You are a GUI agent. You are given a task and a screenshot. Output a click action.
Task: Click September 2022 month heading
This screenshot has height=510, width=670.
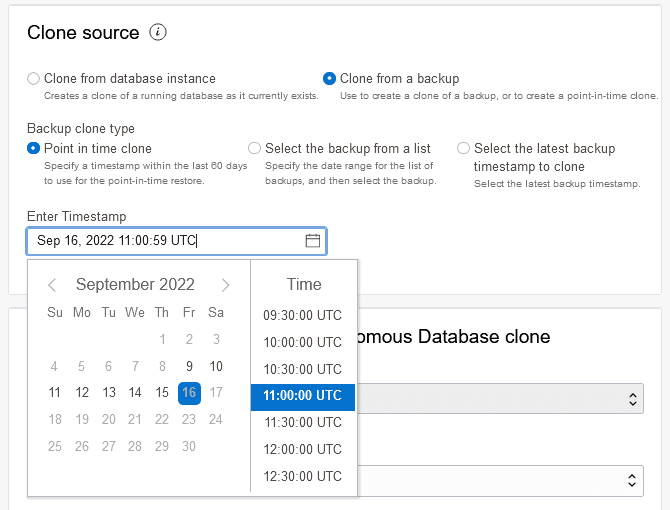click(135, 284)
